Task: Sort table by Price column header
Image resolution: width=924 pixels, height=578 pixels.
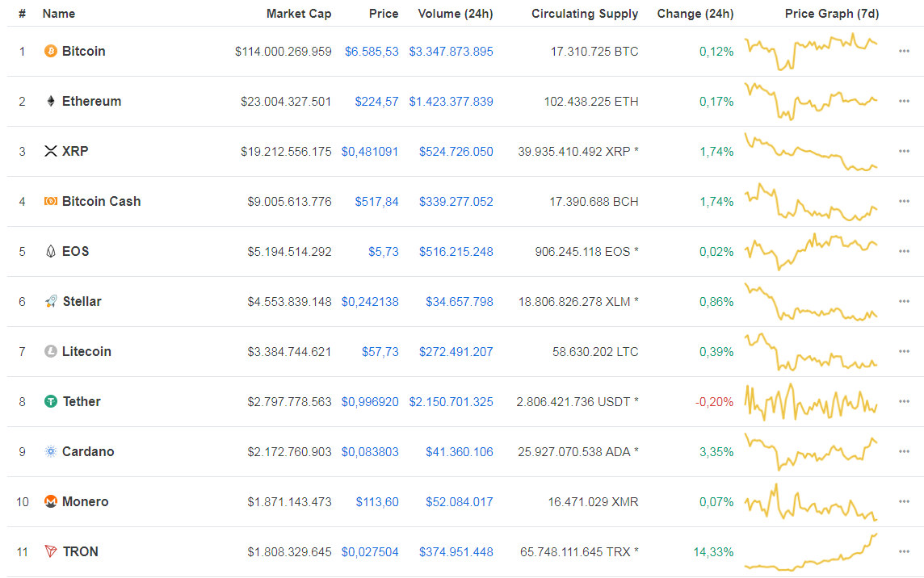Action: point(384,14)
